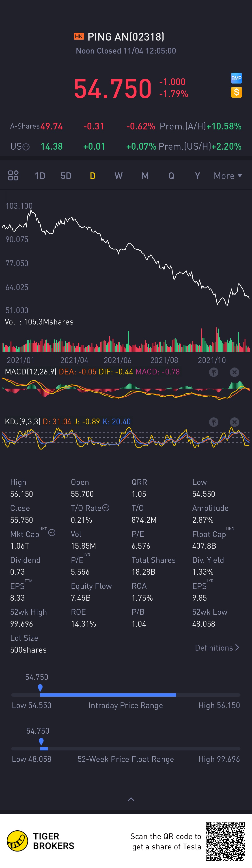The image size is (252, 868).
Task: Open info icon beside Mkt Cap
Action: pos(52,532)
